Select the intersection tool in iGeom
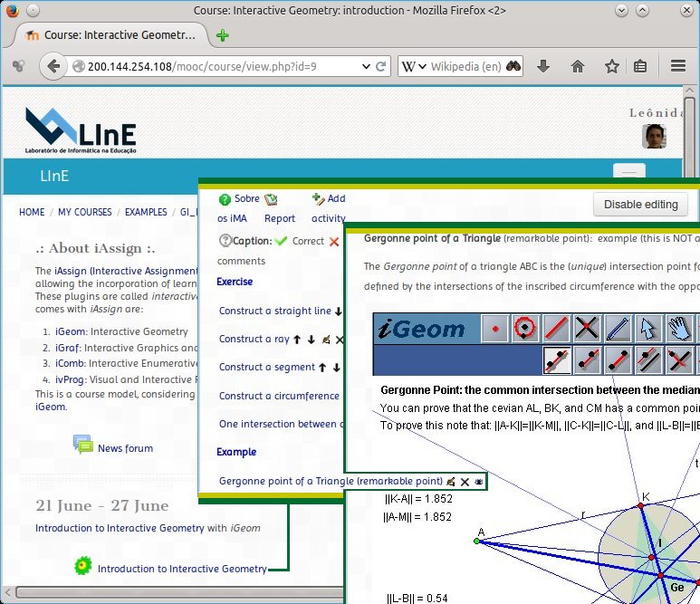This screenshot has height=604, width=700. 589,329
